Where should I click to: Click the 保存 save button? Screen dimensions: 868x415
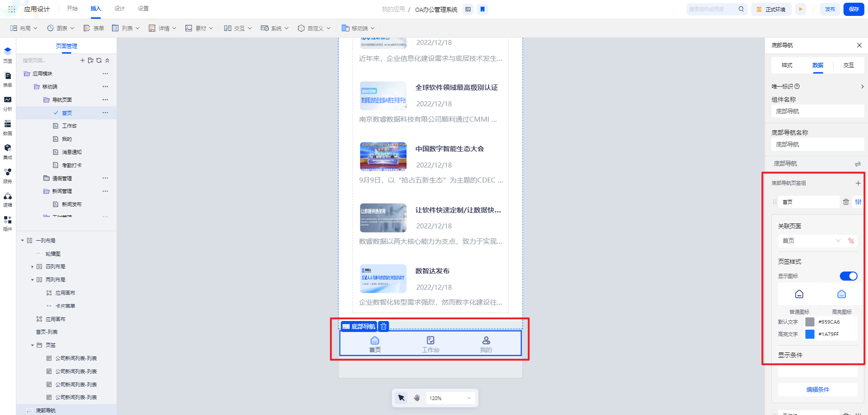point(854,9)
